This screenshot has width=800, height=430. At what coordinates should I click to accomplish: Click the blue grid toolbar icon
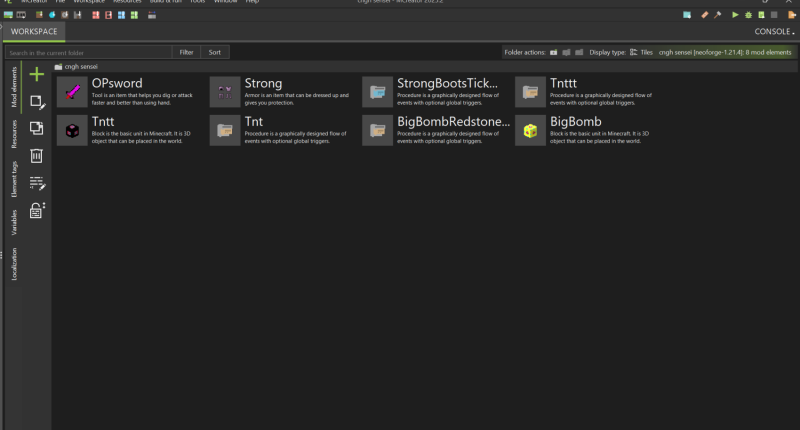tap(121, 15)
